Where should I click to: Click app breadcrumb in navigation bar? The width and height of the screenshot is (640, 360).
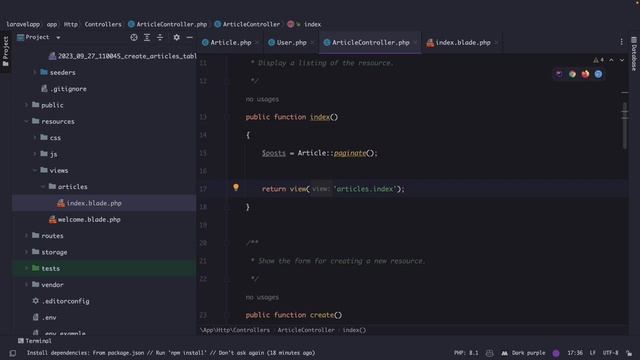(52, 24)
